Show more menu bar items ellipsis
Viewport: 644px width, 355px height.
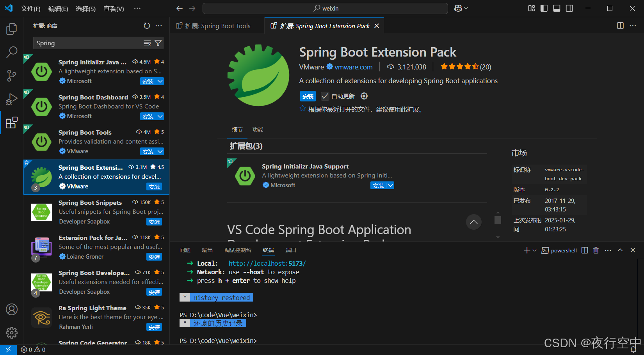[137, 8]
